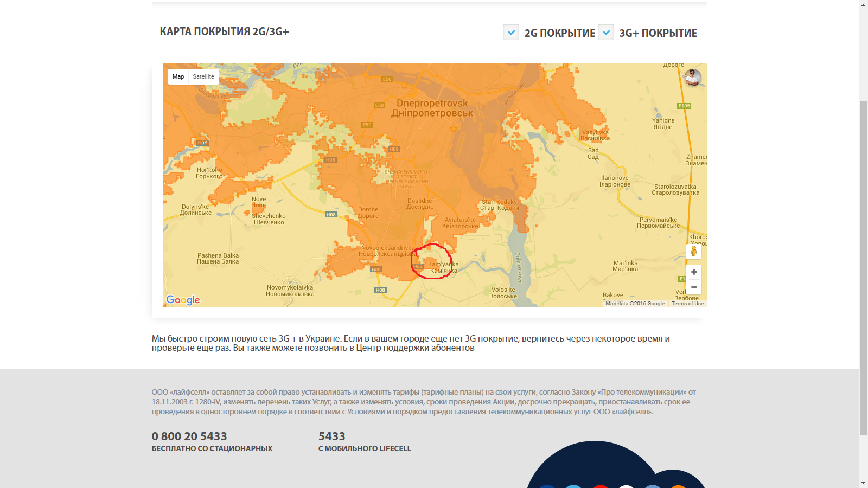
Task: Click the С МОБИЛЬНОГО LIFECELL caption
Action: [365, 448]
